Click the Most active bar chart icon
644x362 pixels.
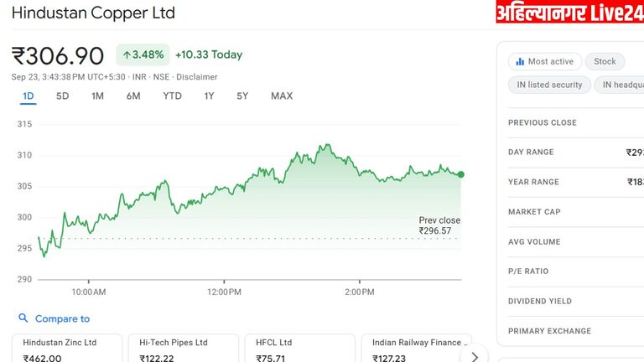pyautogui.click(x=520, y=62)
